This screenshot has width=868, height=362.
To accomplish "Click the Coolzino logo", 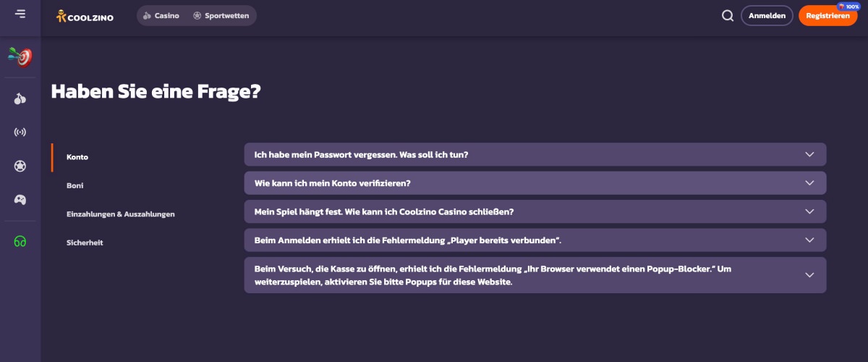I will [85, 15].
